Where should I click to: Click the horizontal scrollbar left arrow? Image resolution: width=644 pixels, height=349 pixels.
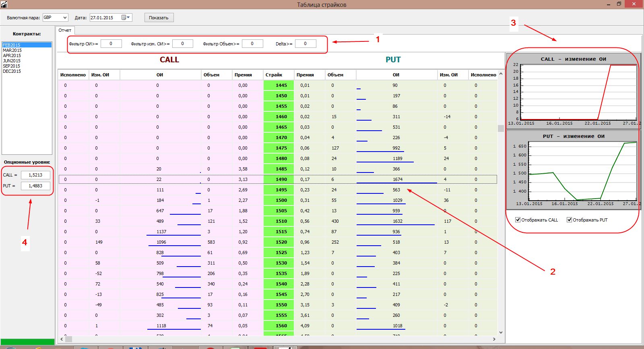click(62, 339)
